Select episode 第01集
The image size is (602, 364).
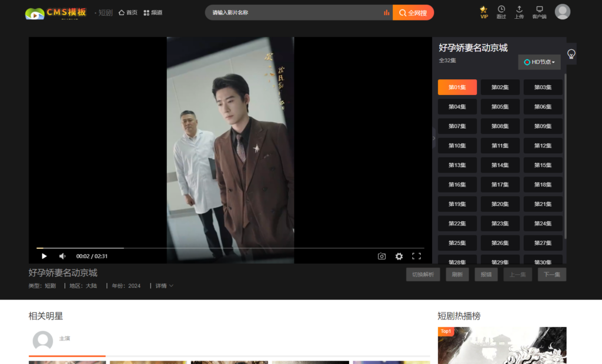pyautogui.click(x=457, y=87)
